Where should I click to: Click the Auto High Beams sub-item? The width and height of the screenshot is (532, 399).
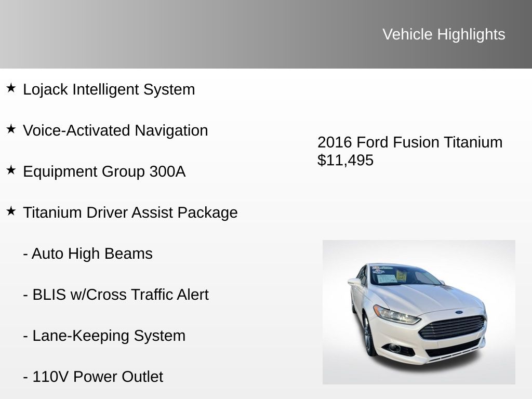tap(88, 254)
